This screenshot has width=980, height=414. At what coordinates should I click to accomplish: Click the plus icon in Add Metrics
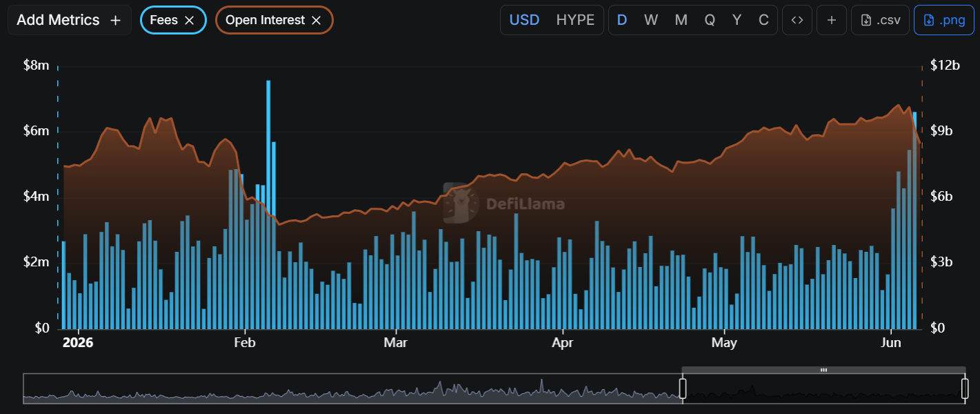click(115, 21)
